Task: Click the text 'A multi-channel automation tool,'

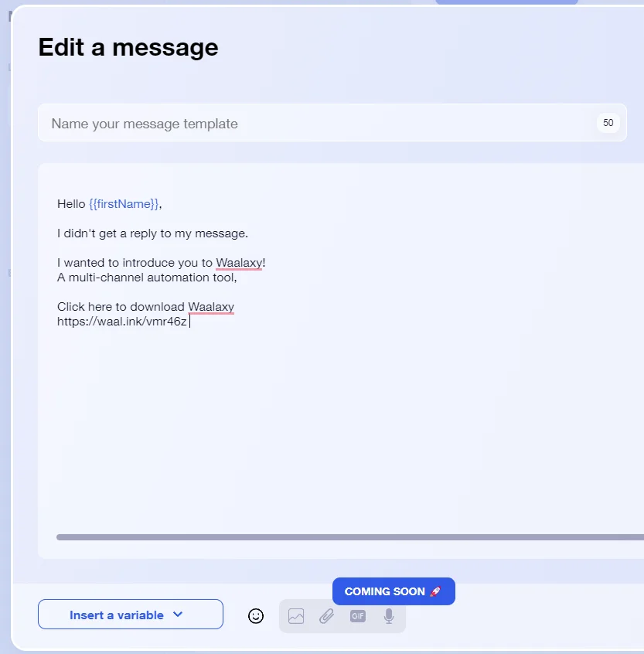Action: tap(147, 278)
